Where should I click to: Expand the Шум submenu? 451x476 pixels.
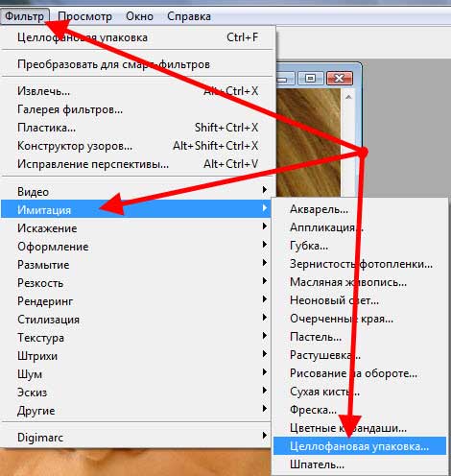tap(137, 373)
